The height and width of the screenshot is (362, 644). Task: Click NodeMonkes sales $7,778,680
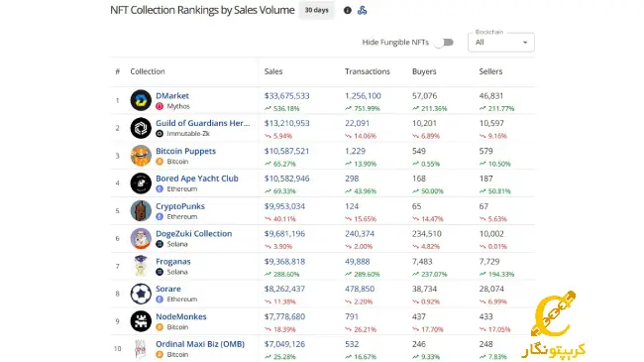click(x=284, y=316)
